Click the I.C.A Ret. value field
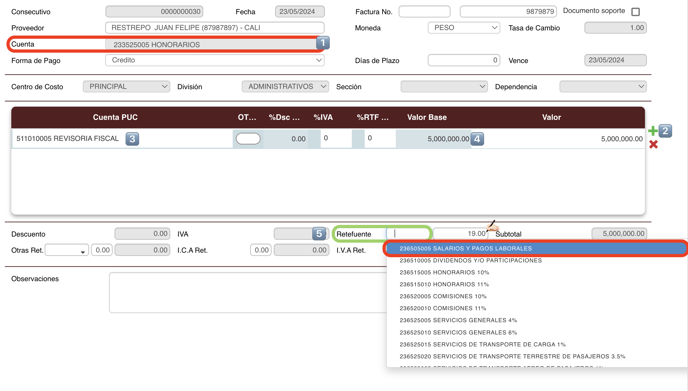This screenshot has width=688, height=391. click(301, 250)
